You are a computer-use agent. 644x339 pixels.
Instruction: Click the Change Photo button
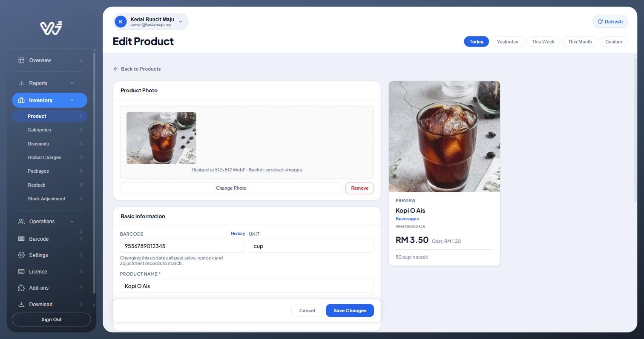click(231, 188)
